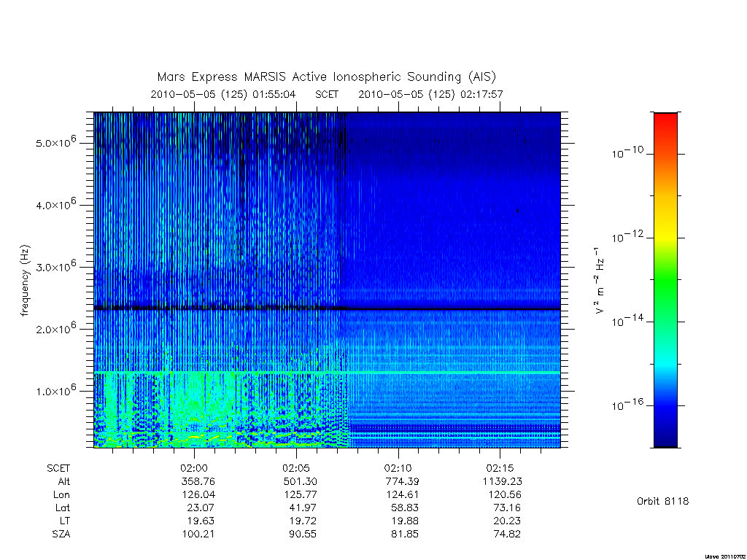Click the 10⁻¹⁰ color bar tick label
747x560 pixels.
point(627,152)
